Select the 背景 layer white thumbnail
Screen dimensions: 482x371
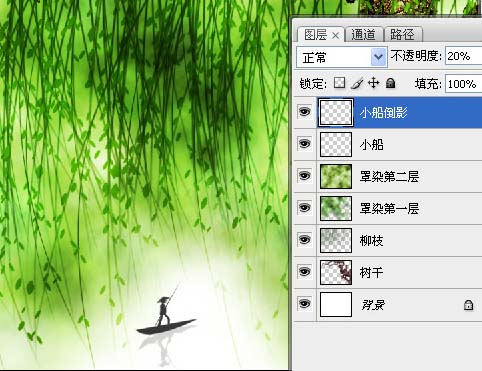[336, 304]
